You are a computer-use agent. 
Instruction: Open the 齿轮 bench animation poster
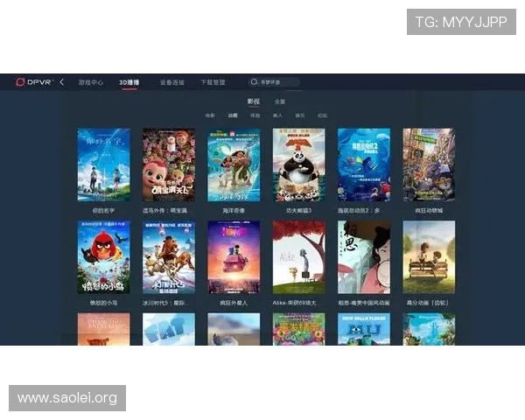click(x=429, y=257)
